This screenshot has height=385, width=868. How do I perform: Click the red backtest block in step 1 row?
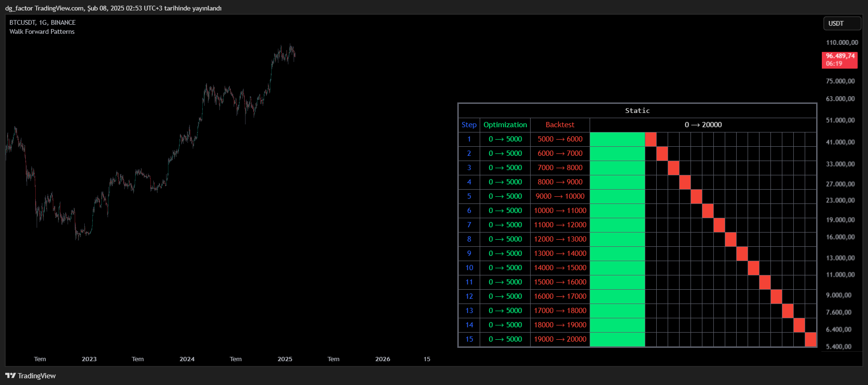pos(651,139)
